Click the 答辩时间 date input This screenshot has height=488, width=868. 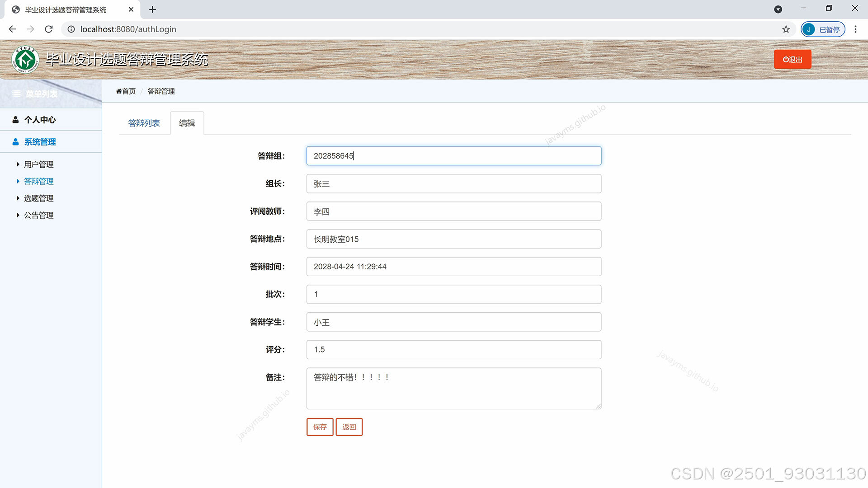point(453,267)
